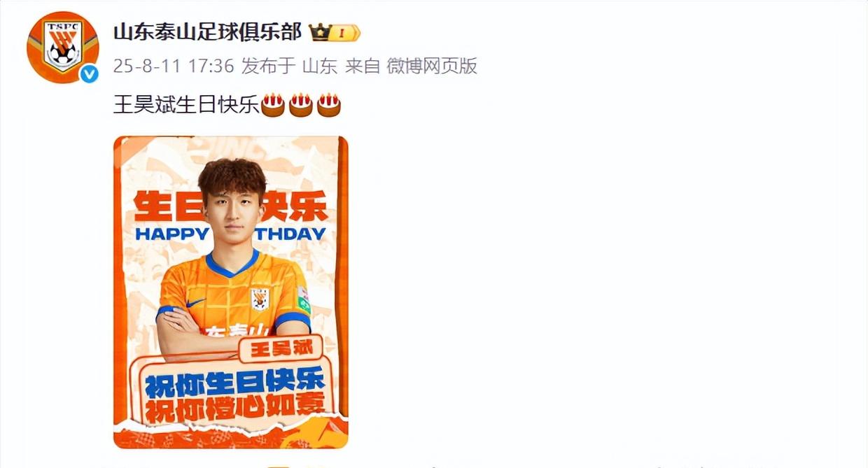Click the first birthday cake emoji

pyautogui.click(x=273, y=105)
